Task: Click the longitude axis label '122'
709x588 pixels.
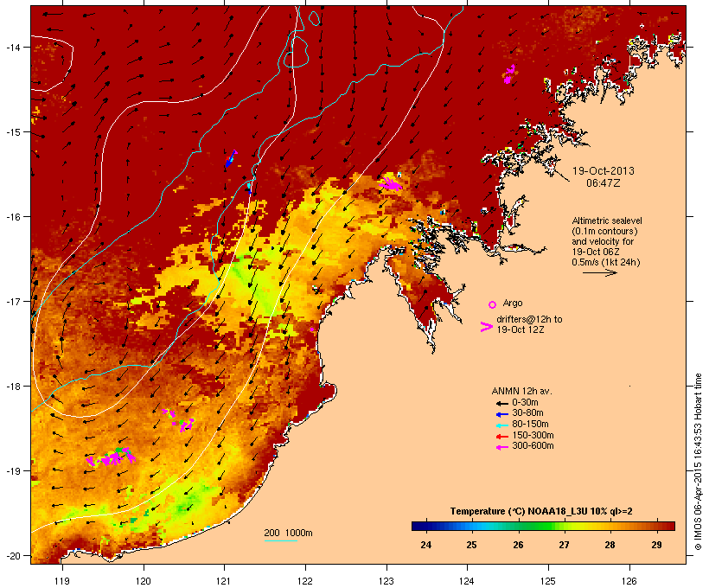Action: (305, 581)
